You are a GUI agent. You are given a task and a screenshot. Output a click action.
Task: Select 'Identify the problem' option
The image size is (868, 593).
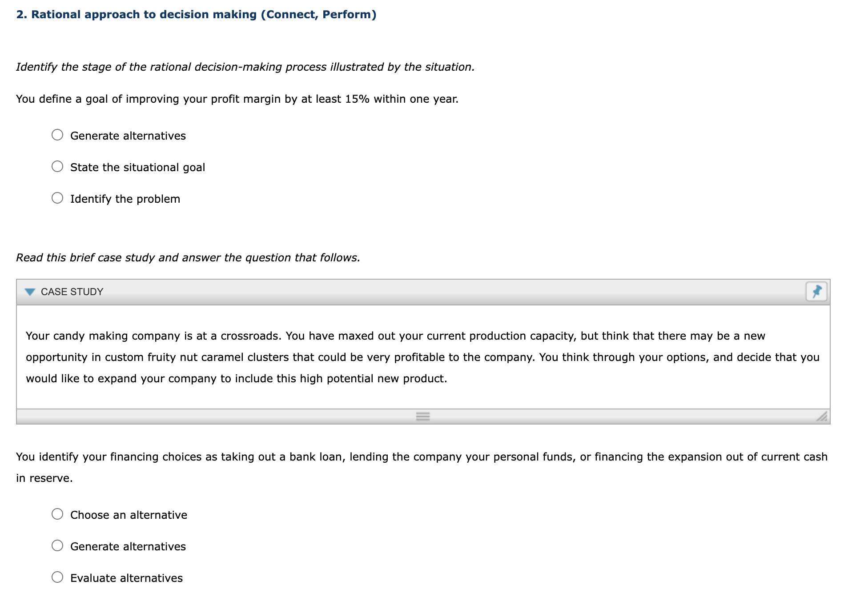coord(57,198)
